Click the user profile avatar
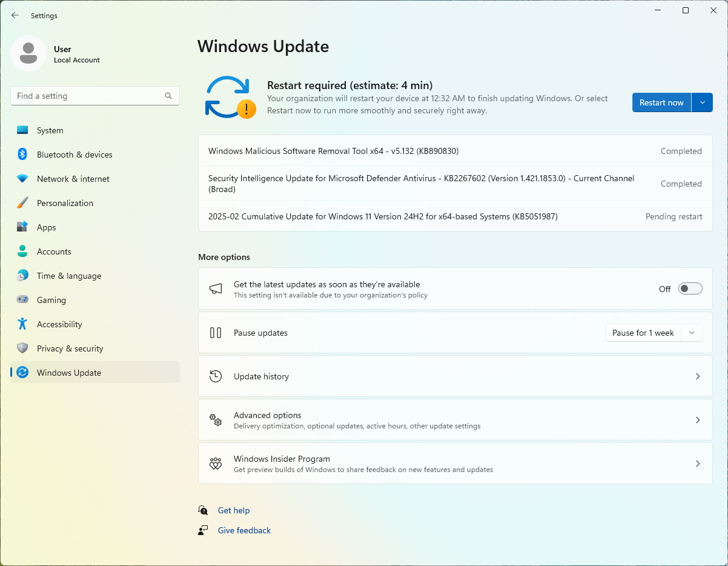The height and width of the screenshot is (566, 728). pyautogui.click(x=28, y=53)
